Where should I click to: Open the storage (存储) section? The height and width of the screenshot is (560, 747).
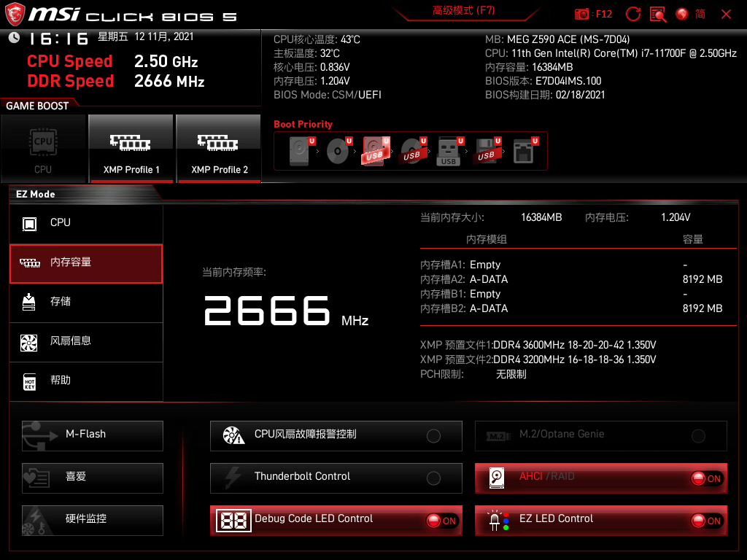point(86,302)
